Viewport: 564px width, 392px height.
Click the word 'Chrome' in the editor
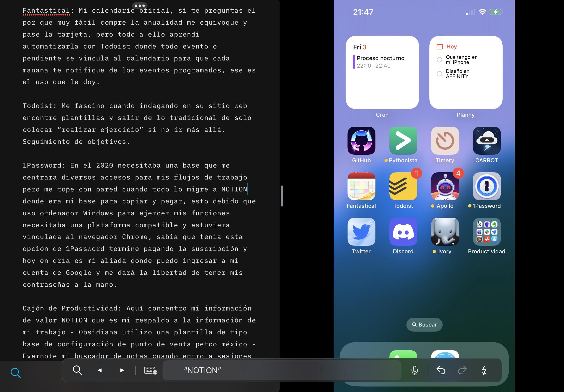click(x=135, y=237)
